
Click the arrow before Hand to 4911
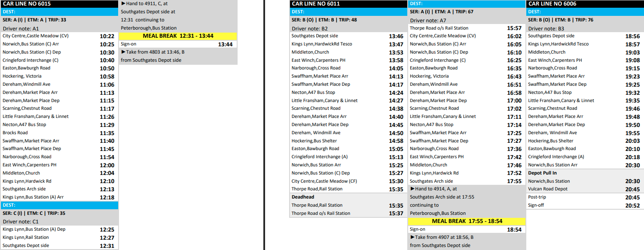point(123,3)
